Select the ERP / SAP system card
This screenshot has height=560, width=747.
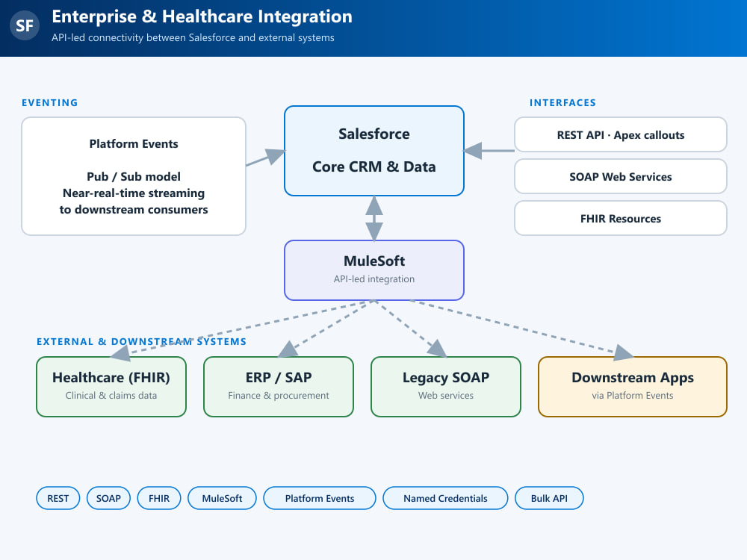tap(278, 387)
